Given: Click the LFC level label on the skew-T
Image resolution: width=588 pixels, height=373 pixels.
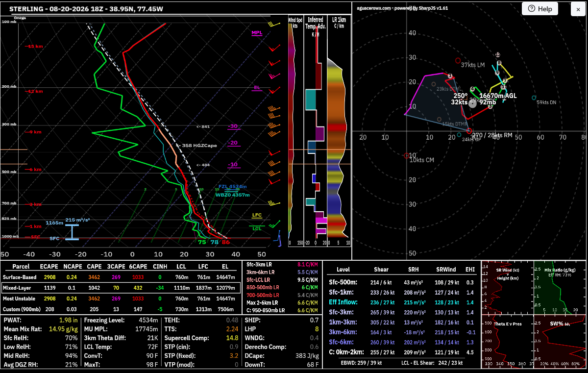Looking at the screenshot, I should click(257, 215).
